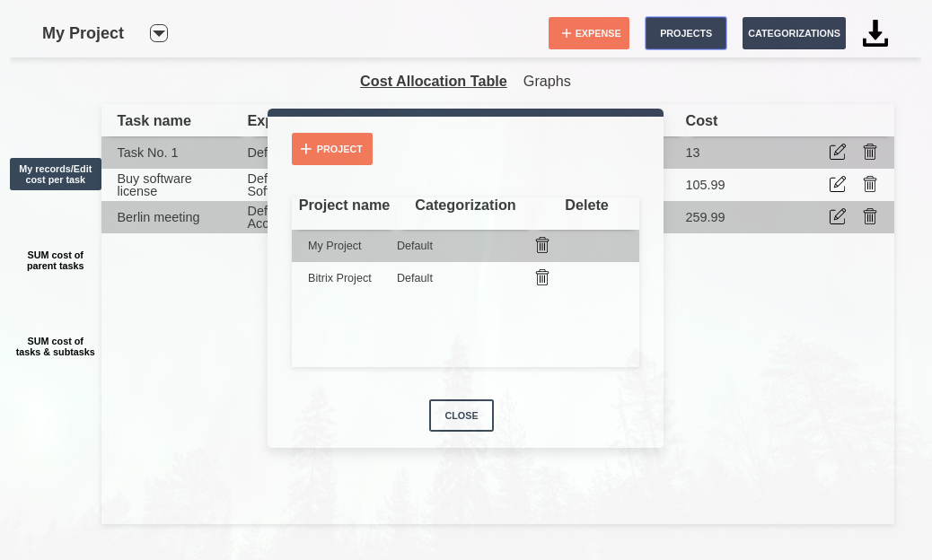Screen dimensions: 932x560
Task: Switch to the Graphs tab
Action: click(x=547, y=81)
